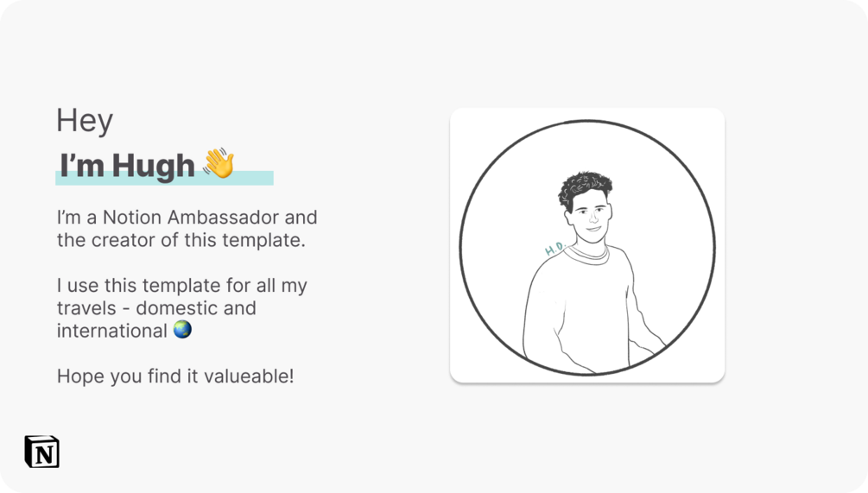The height and width of the screenshot is (493, 868).
Task: Click the word "Hugh" in the heading
Action: [x=153, y=165]
